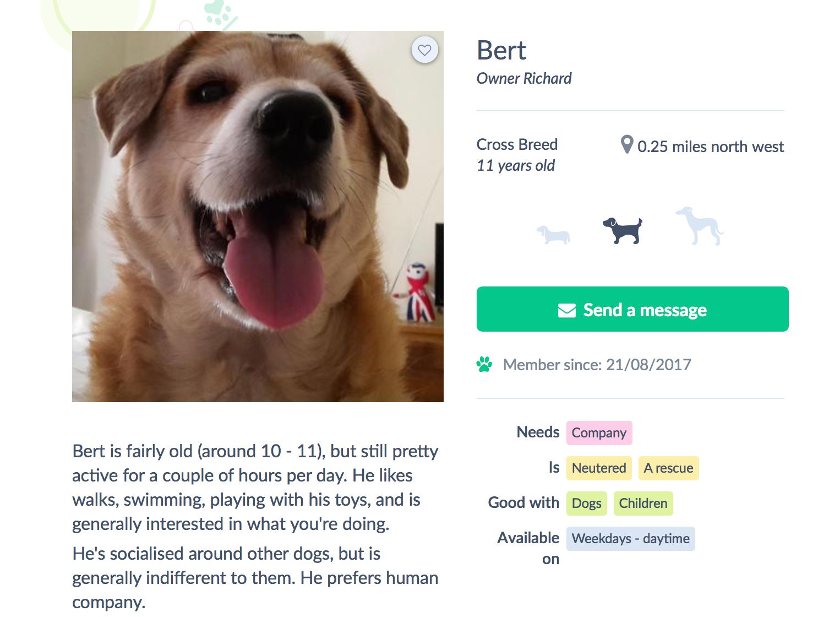Click the location pin icon
This screenshot has width=840, height=617.
click(627, 145)
